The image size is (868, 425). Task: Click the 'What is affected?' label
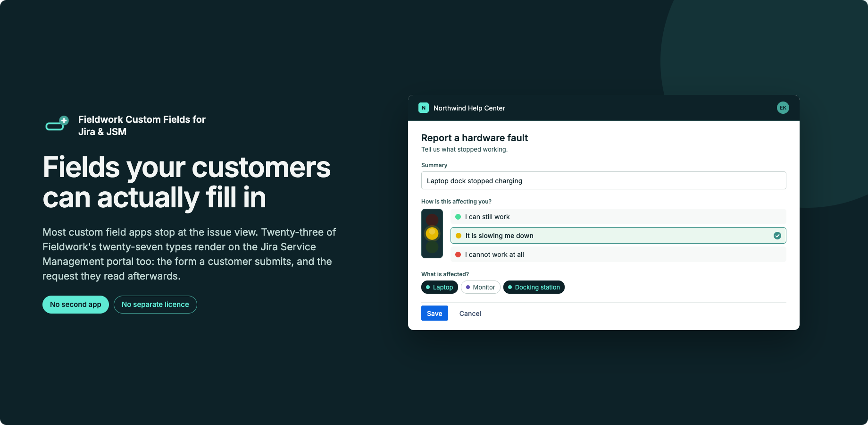pos(445,274)
